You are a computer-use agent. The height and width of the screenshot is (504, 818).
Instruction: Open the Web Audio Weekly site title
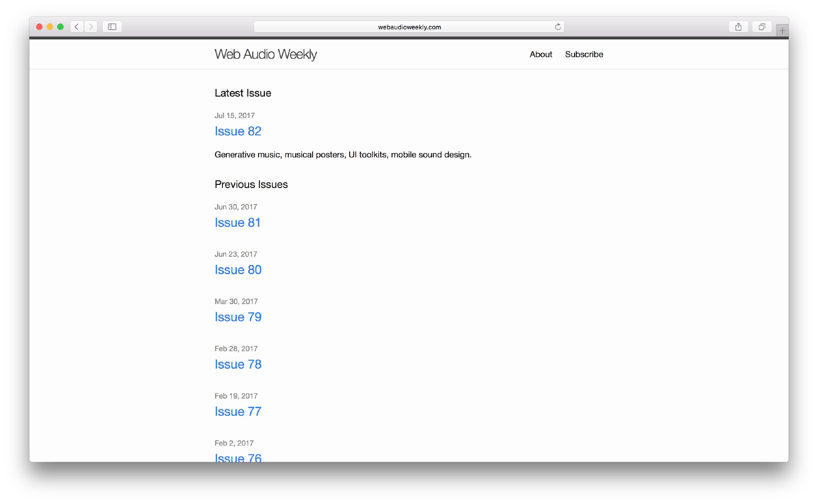point(266,54)
